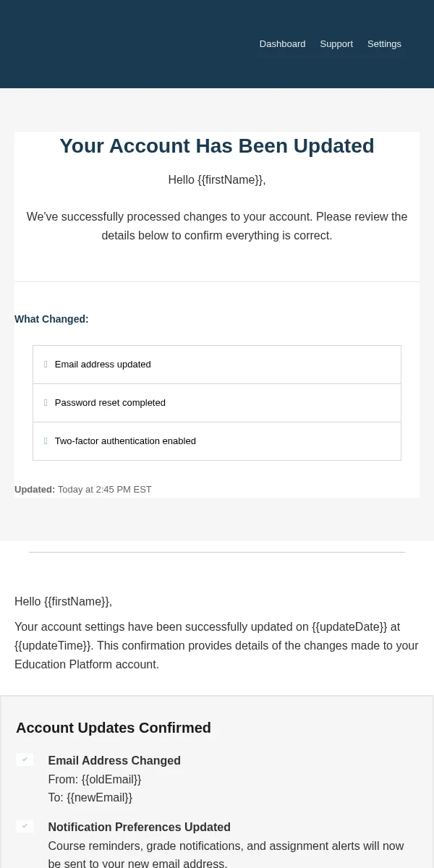The width and height of the screenshot is (434, 868).
Task: Click the horizontal divider above the second greeting
Action: tap(217, 553)
